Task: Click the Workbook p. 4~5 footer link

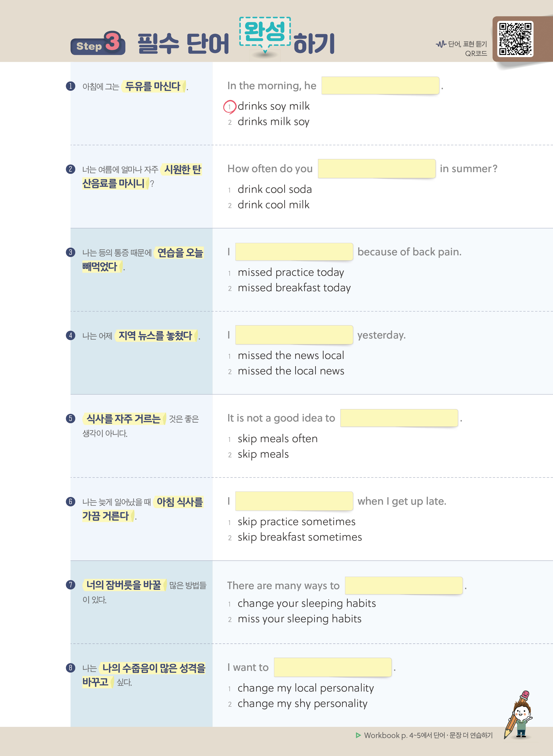Action: coord(428,735)
